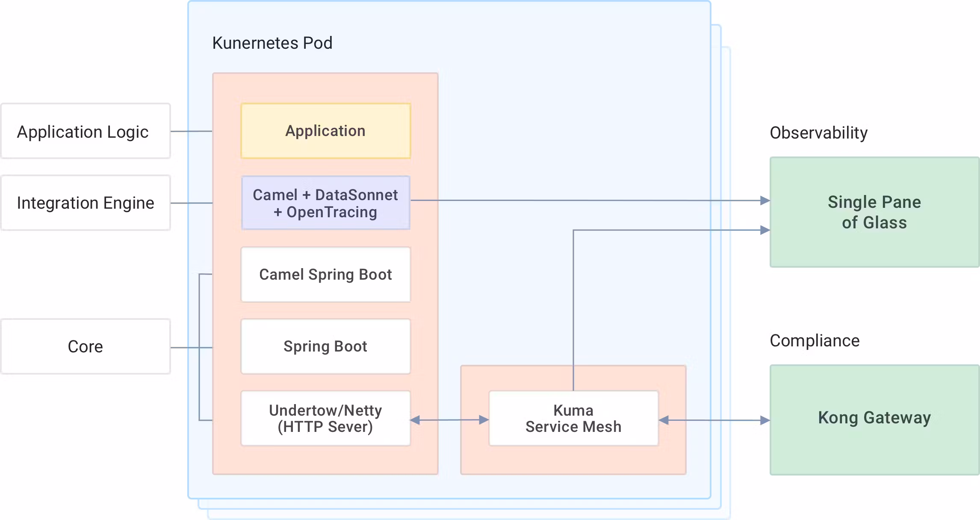Click arrowhead on Kuma's right side

pos(664,420)
